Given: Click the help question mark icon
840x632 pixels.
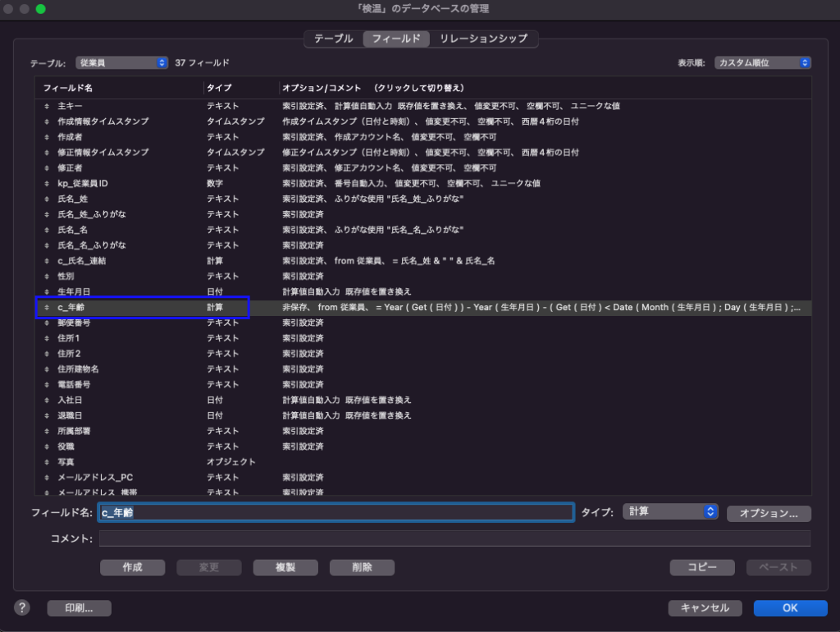Looking at the screenshot, I should pyautogui.click(x=22, y=607).
